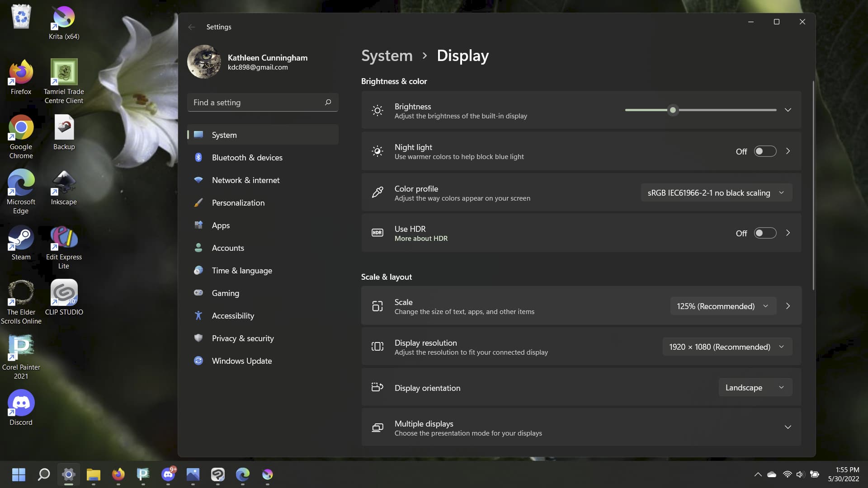Click System in the breadcrumb
The image size is (868, 488).
[387, 56]
